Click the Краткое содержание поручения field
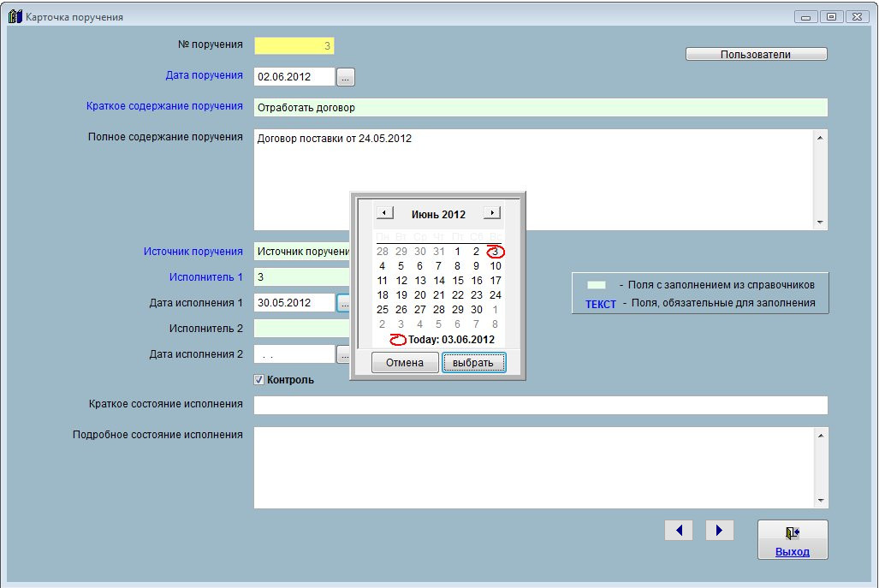The image size is (879, 588). pos(540,108)
